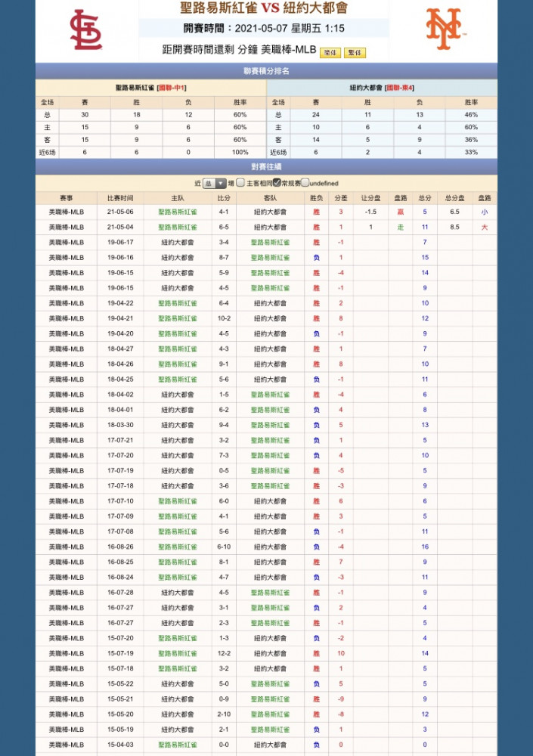Open 聖路易斯紅雀 link in 21-05-04 row
The image size is (533, 756).
point(178,227)
